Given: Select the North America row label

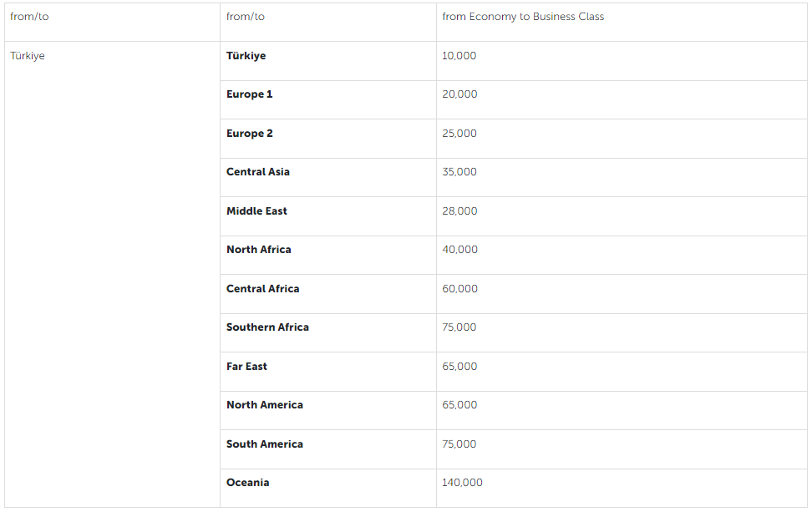Looking at the screenshot, I should tap(265, 405).
